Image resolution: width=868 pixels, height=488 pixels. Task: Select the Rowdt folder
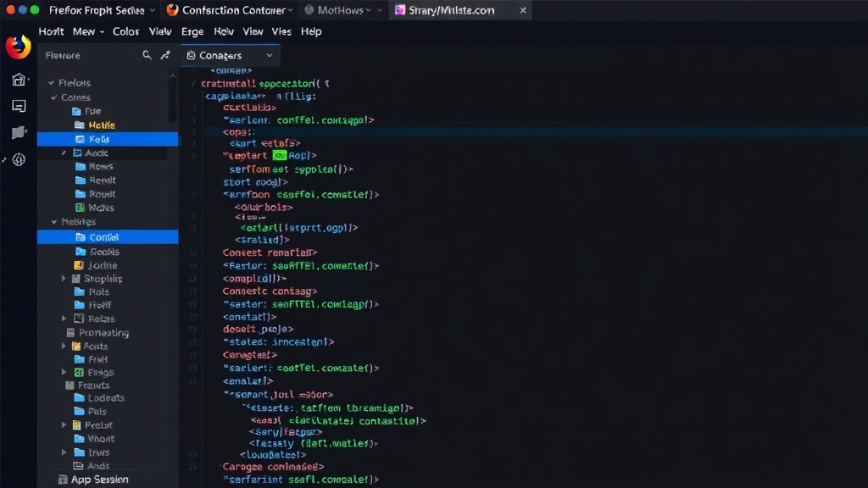coord(95,194)
